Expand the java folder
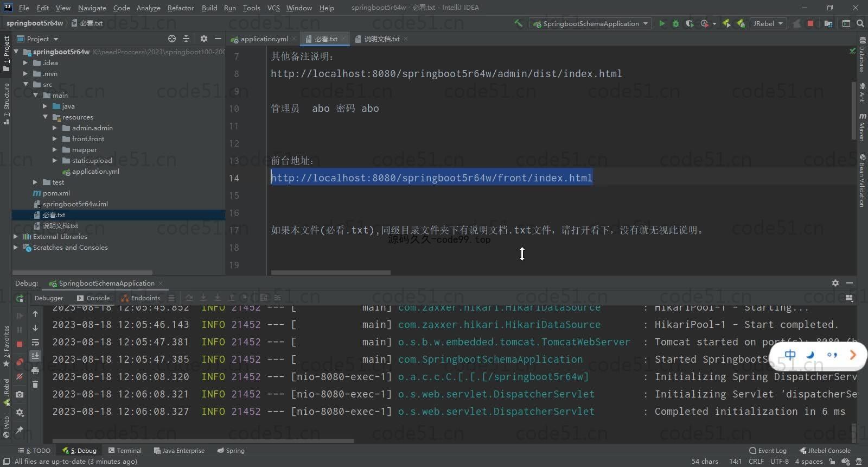Screen dimensions: 868x467 coord(45,106)
